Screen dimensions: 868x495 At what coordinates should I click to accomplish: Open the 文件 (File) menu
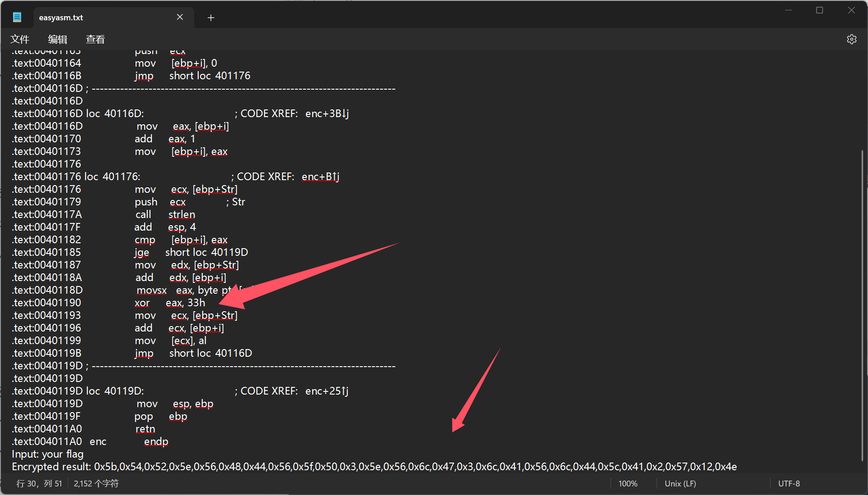(x=20, y=39)
